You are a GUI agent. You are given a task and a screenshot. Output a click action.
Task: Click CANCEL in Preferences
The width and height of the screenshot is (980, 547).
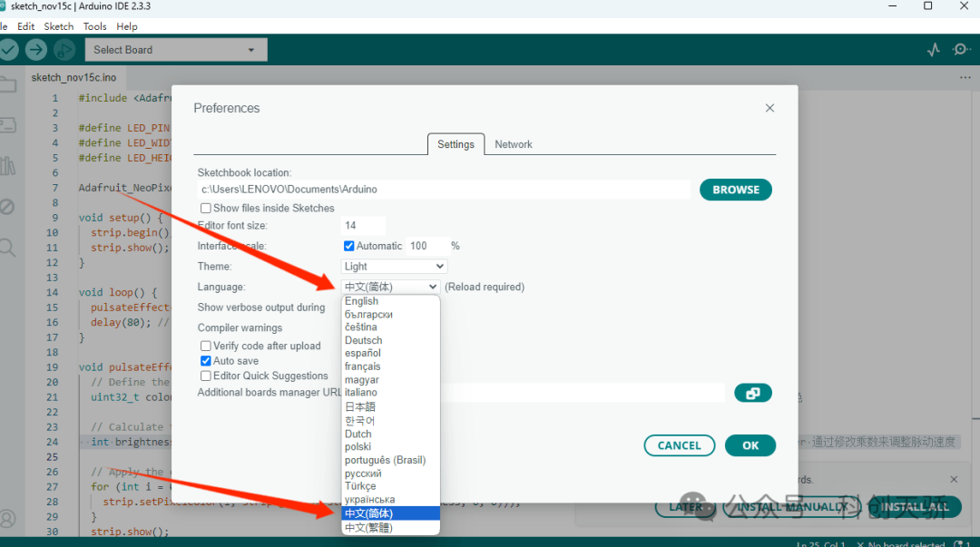tap(680, 445)
